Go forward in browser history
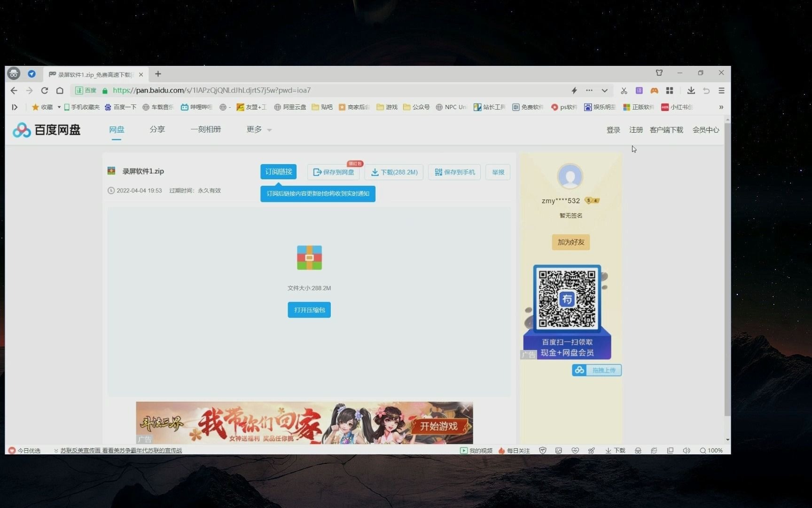Image resolution: width=812 pixels, height=508 pixels. coord(29,90)
